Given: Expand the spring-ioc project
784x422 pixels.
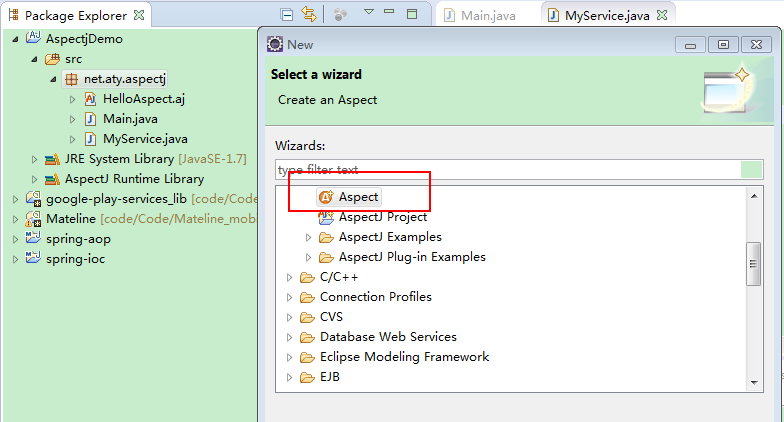Looking at the screenshot, I should tap(16, 259).
